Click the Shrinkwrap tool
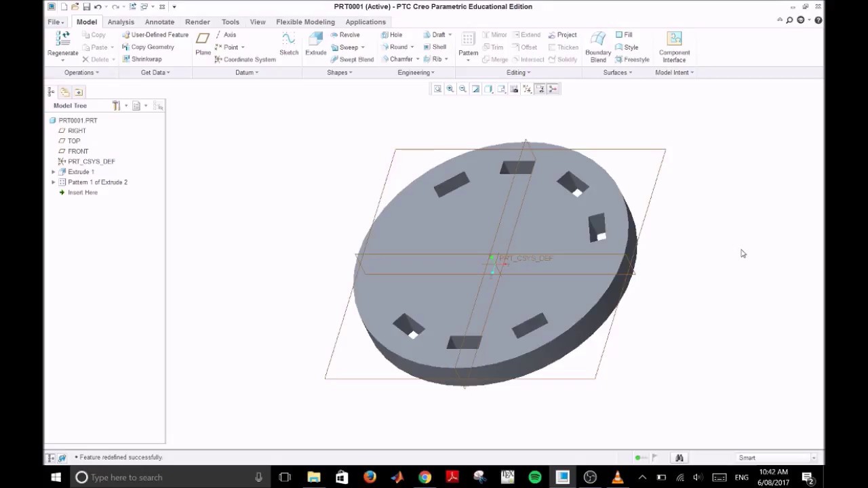The width and height of the screenshot is (868, 488). 142,59
